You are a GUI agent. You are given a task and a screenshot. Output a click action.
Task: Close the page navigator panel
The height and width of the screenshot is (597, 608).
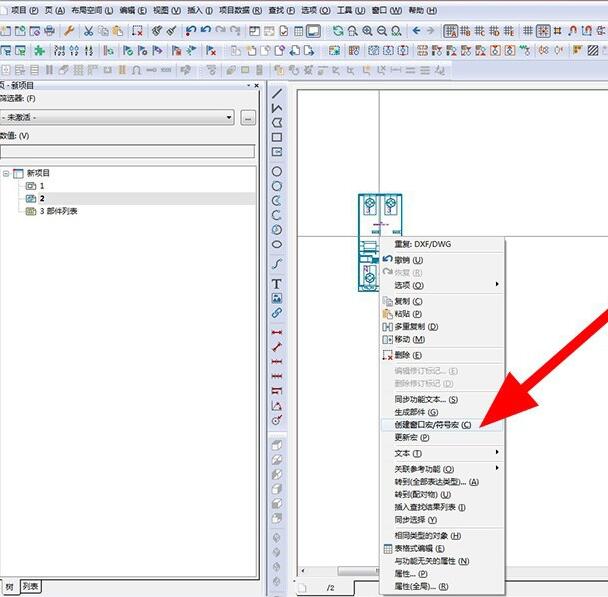[256, 85]
